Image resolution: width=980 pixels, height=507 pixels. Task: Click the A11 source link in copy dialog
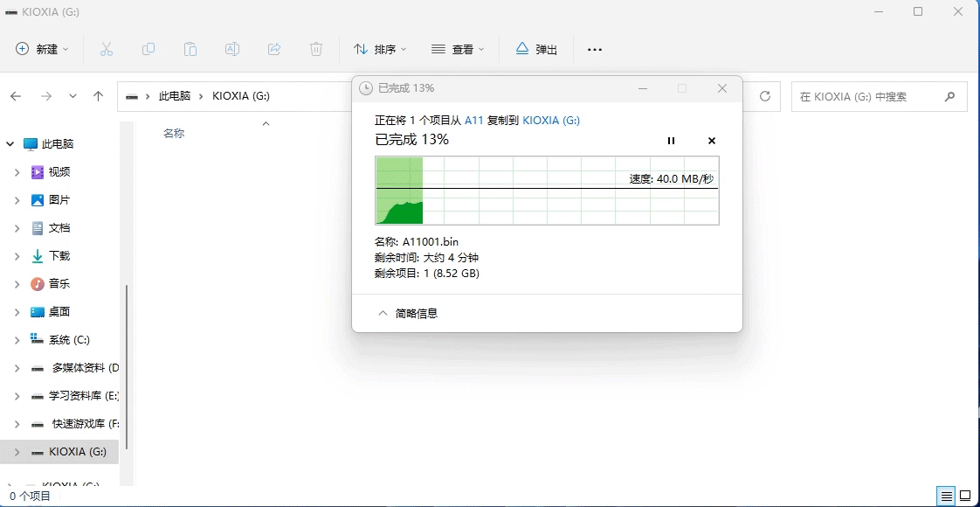tap(474, 120)
